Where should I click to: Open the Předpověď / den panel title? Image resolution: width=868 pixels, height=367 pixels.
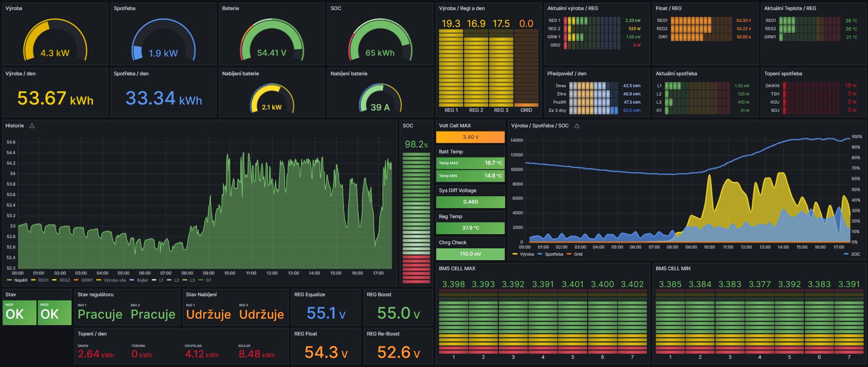tap(567, 73)
